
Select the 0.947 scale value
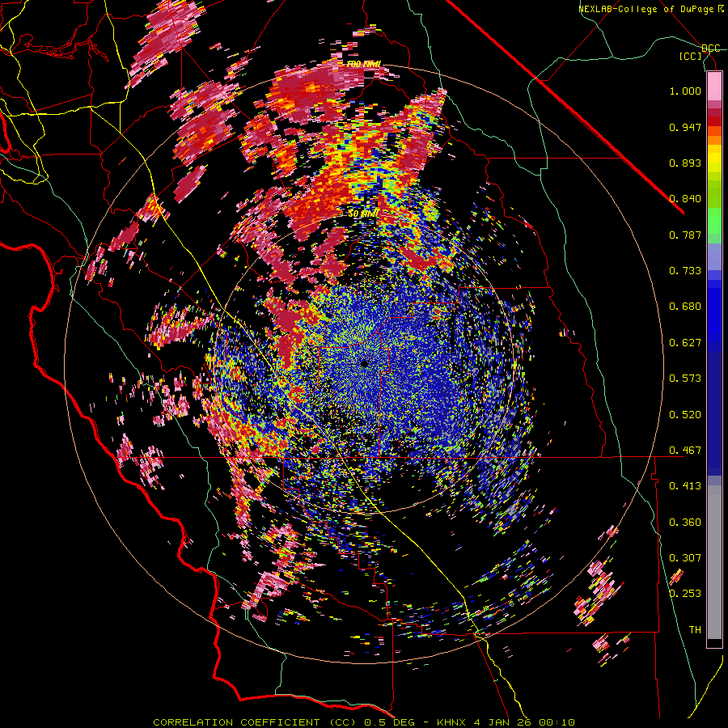click(x=685, y=127)
